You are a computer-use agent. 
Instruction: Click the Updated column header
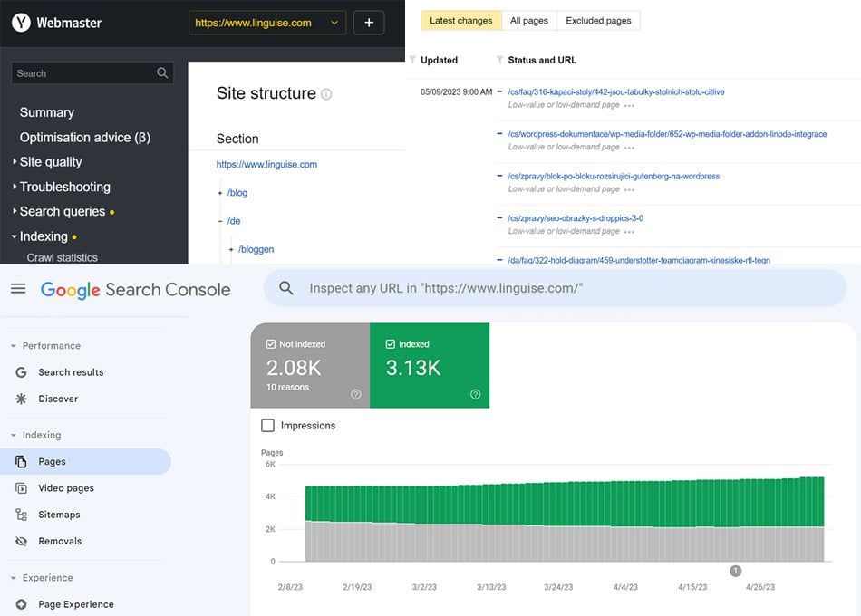439,60
